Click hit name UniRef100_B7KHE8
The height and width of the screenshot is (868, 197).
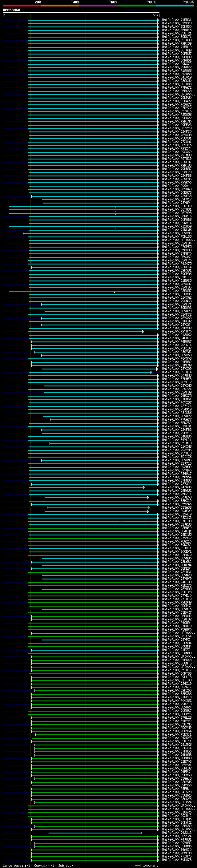tap(176, 379)
